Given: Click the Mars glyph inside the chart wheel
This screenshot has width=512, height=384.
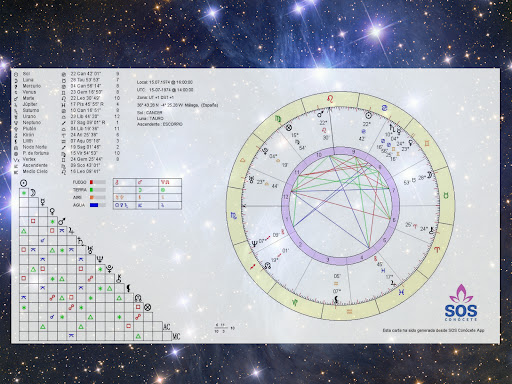Looking at the screenshot, I should point(320,115).
